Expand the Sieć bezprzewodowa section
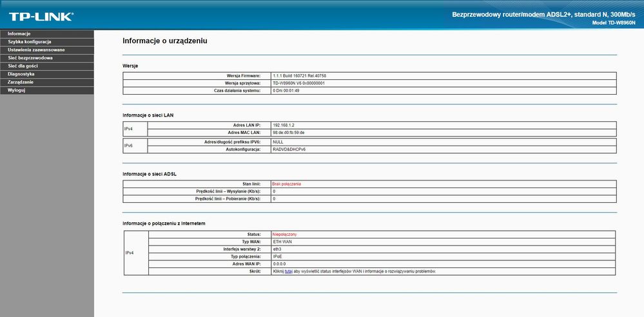 click(30, 58)
